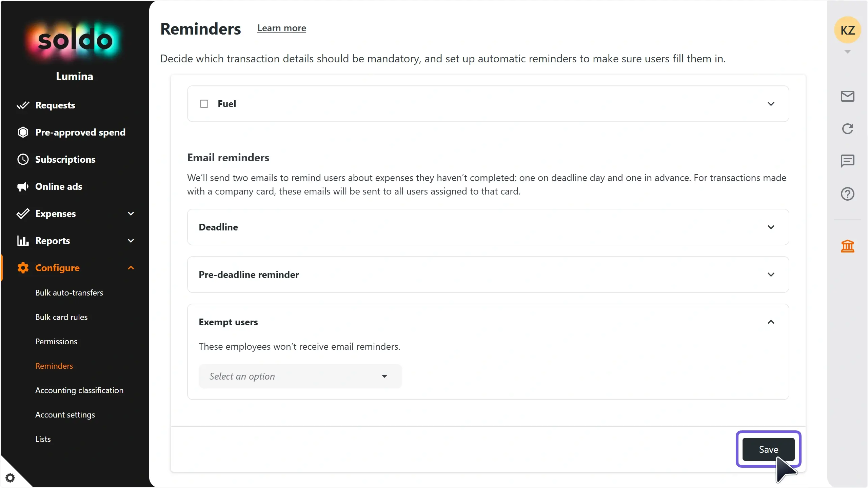Collapse the Exempt users section
The image size is (868, 488).
771,322
